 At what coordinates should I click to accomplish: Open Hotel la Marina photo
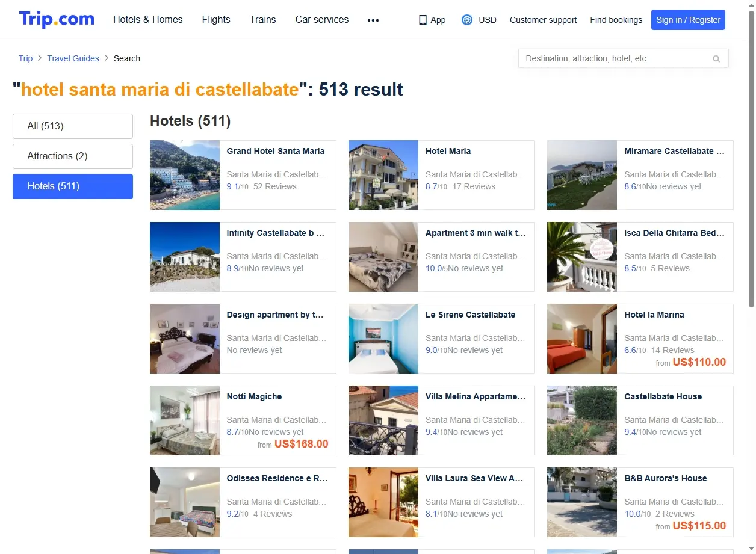[582, 339]
